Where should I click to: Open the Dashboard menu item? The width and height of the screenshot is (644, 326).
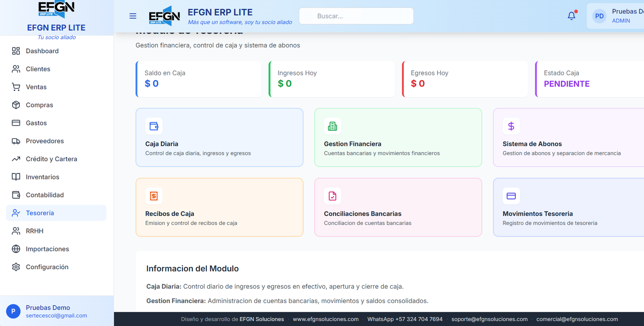click(x=56, y=51)
